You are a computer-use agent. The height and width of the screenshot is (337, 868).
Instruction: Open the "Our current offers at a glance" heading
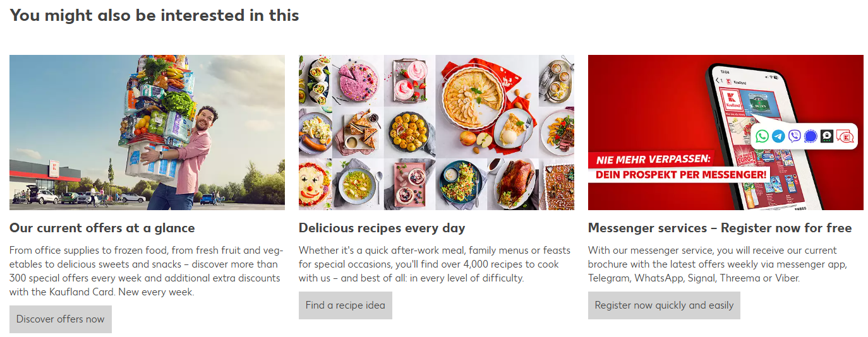(x=102, y=228)
